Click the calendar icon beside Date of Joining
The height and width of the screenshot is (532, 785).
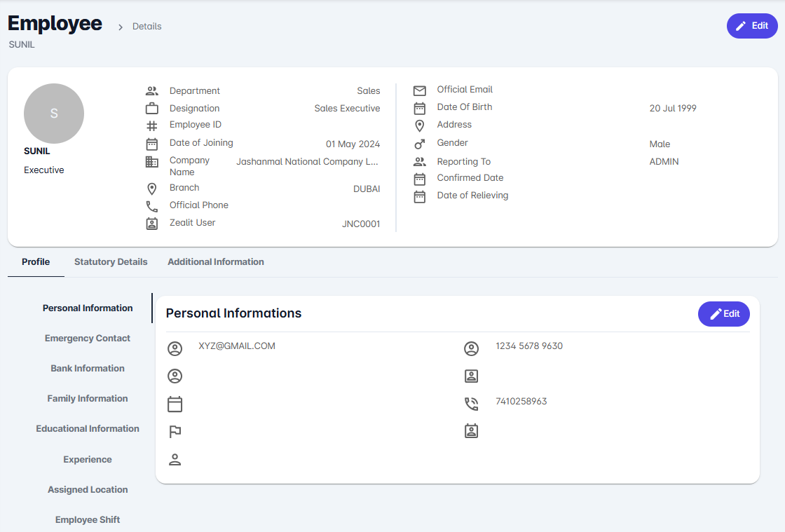coord(151,144)
